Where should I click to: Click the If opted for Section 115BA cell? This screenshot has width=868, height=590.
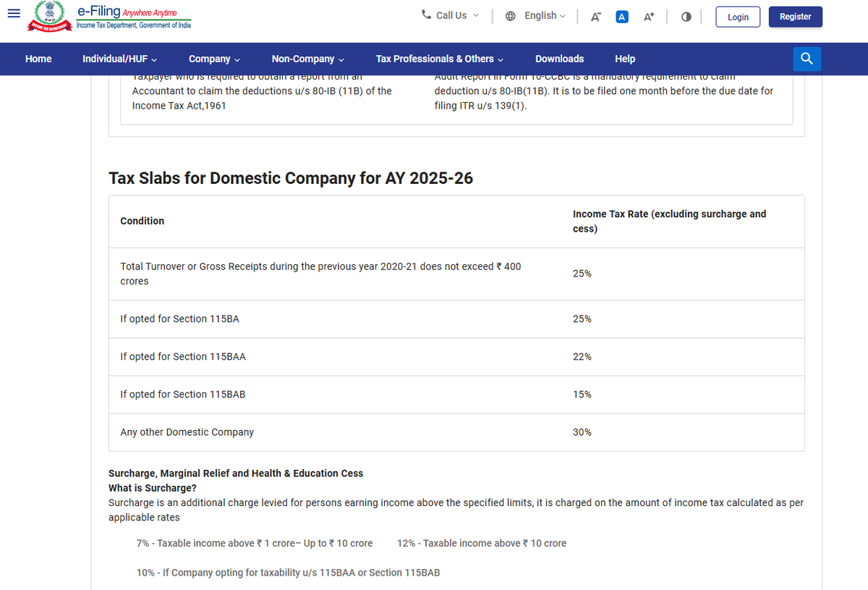coord(179,319)
